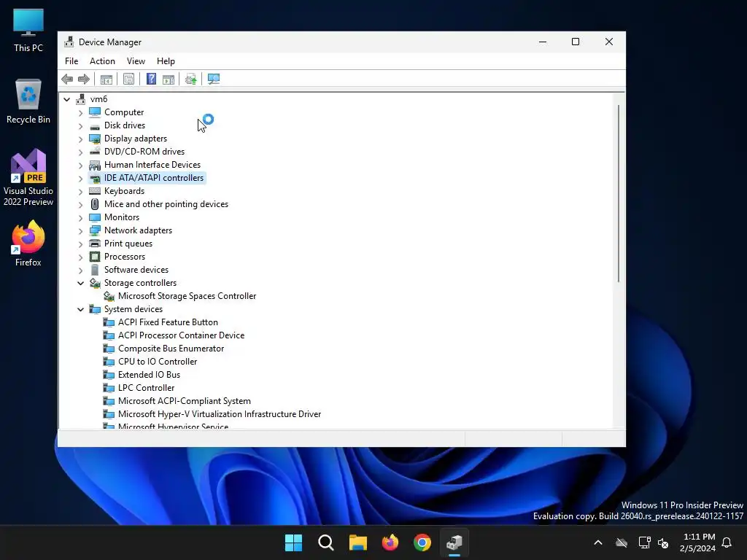Open File Explorer from the taskbar
Screen dimensions: 747x560
tap(357, 542)
